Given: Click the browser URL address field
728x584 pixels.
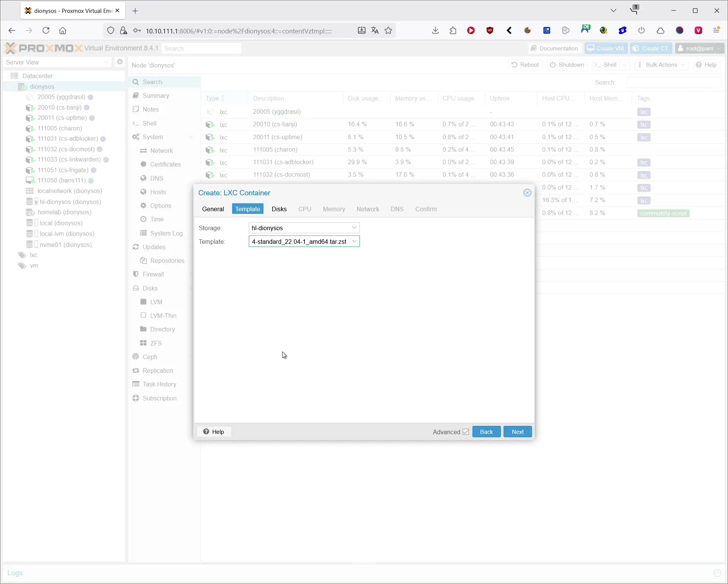Looking at the screenshot, I should 239,31.
